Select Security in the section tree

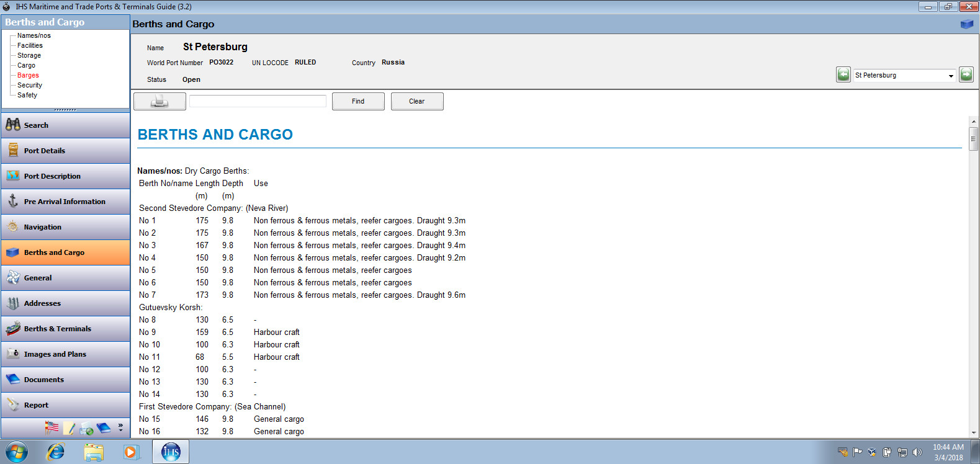(30, 85)
